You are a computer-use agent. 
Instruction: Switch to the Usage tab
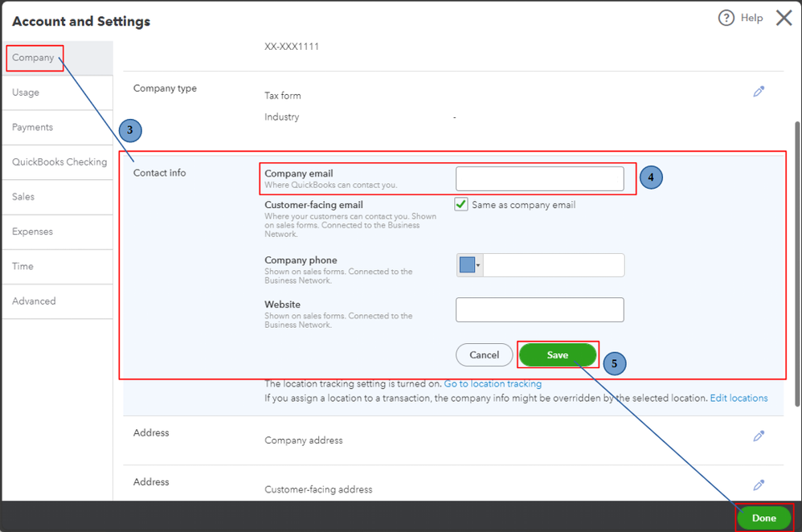tap(57, 92)
